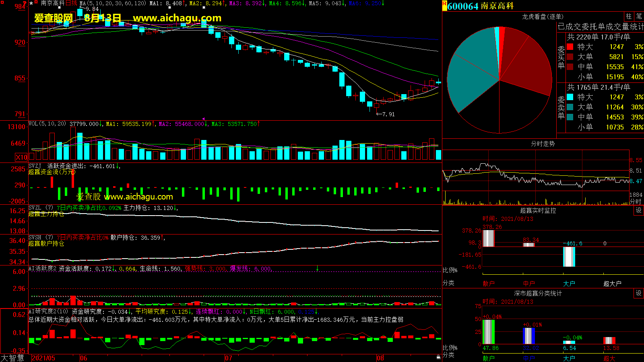The width and height of the screenshot is (644, 362).
Task: Select the 日线 period label
Action: (71, 3)
